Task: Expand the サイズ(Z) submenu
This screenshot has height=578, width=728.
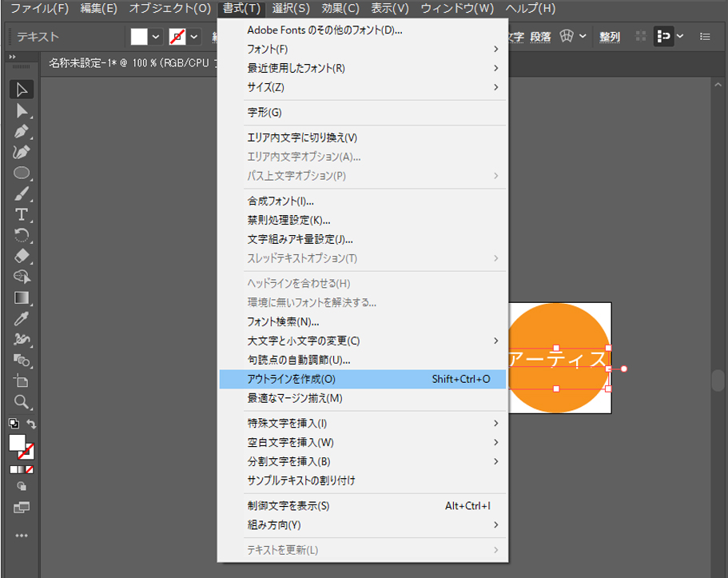Action: pos(362,87)
